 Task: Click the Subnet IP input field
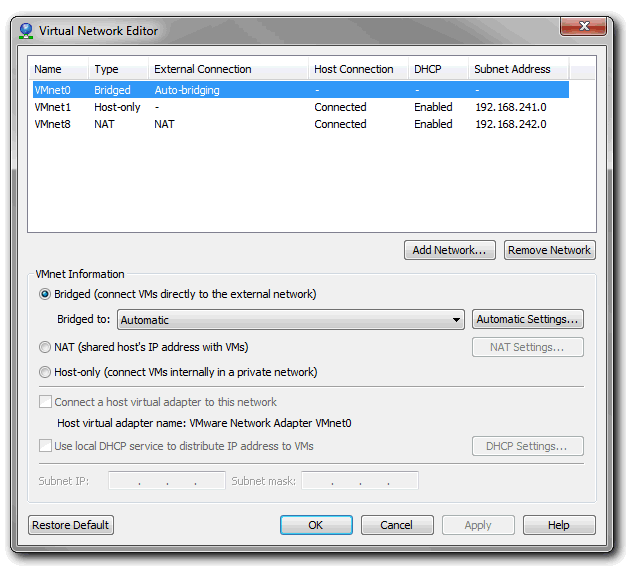[x=166, y=480]
